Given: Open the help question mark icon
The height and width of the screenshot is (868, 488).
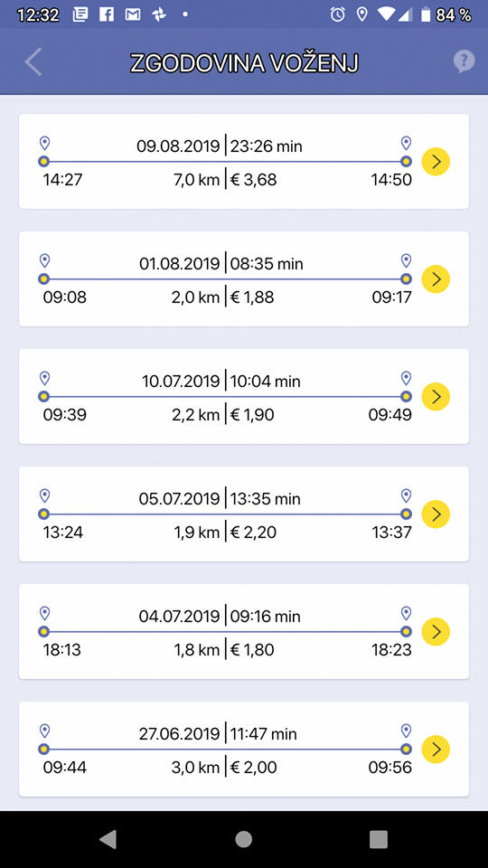Looking at the screenshot, I should pyautogui.click(x=464, y=62).
